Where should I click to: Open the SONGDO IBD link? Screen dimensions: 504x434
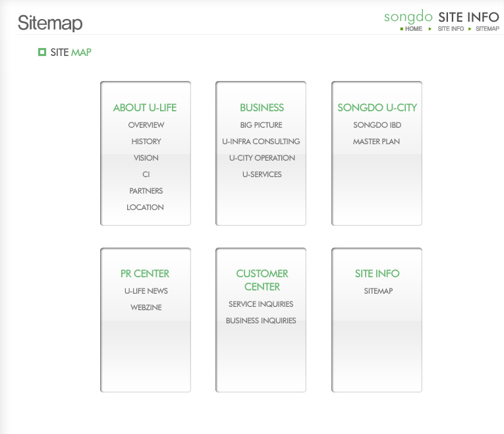tap(377, 125)
